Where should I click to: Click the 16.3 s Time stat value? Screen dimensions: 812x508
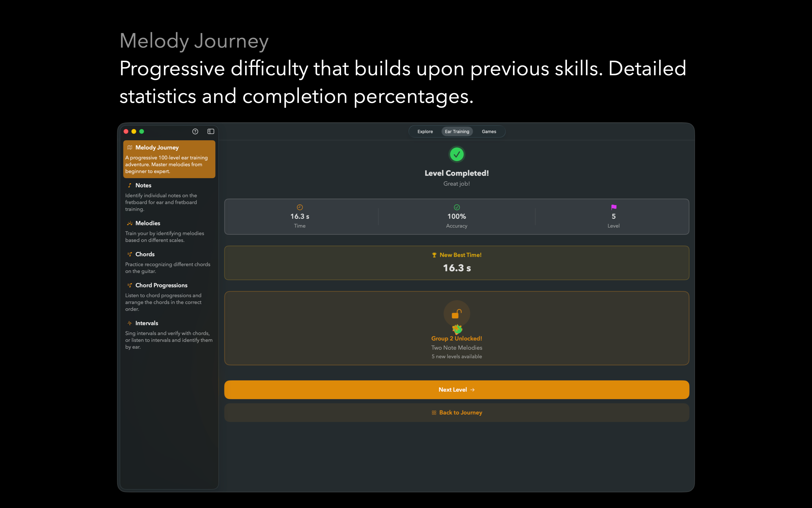click(x=300, y=216)
